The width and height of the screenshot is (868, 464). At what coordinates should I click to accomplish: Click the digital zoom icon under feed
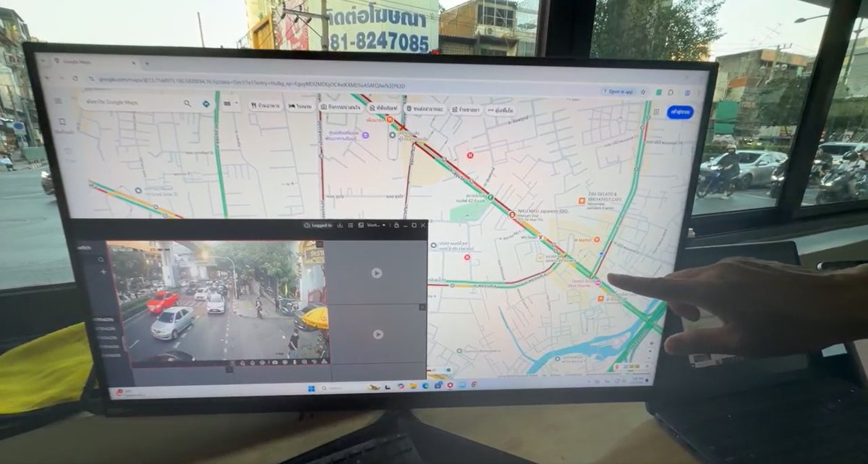tap(304, 362)
